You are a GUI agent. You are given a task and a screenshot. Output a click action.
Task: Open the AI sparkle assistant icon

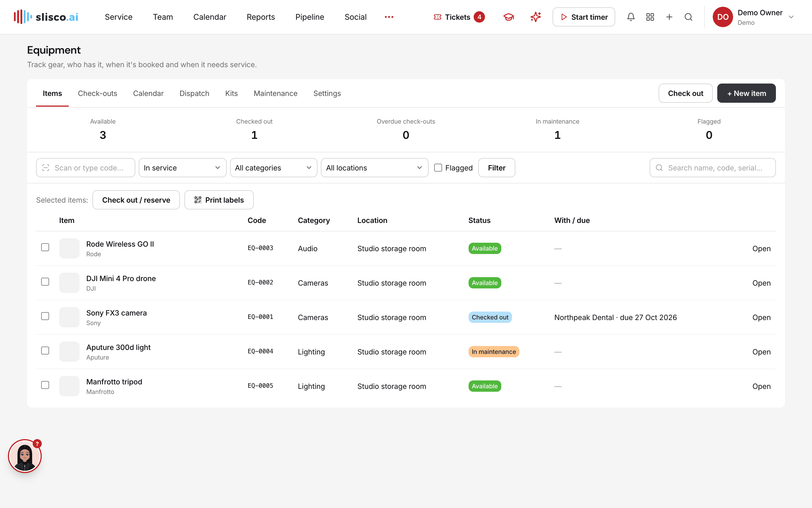click(535, 17)
